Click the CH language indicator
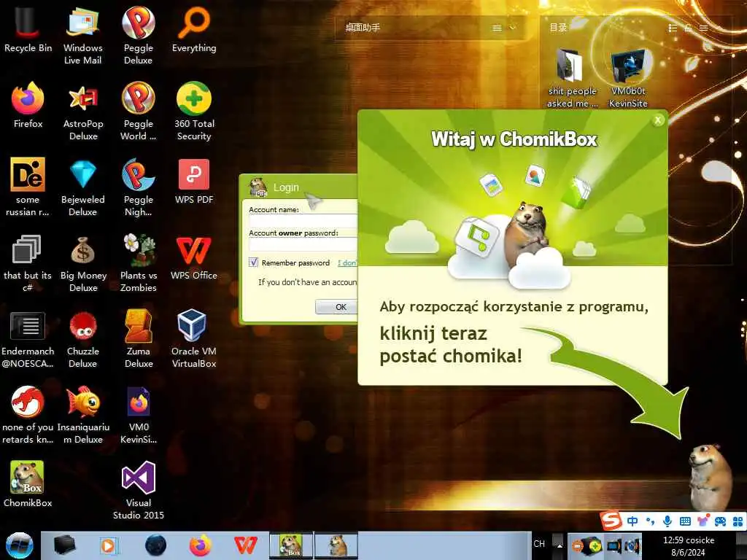This screenshot has width=747, height=560. [x=539, y=544]
